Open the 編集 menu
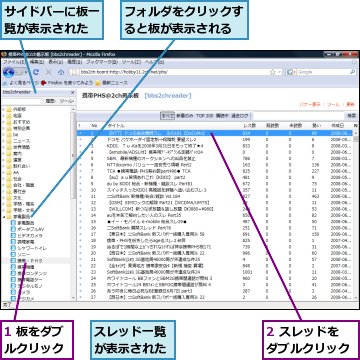Screen dimensions: 360x360 37,62
